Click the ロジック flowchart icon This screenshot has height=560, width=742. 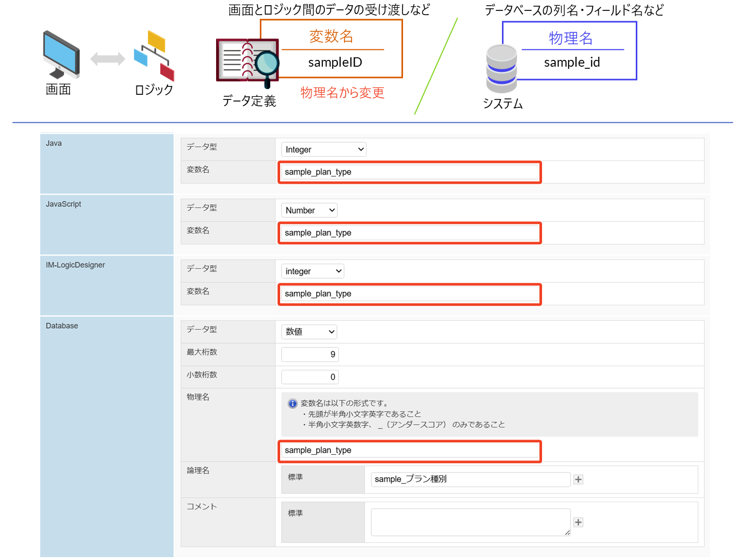154,56
